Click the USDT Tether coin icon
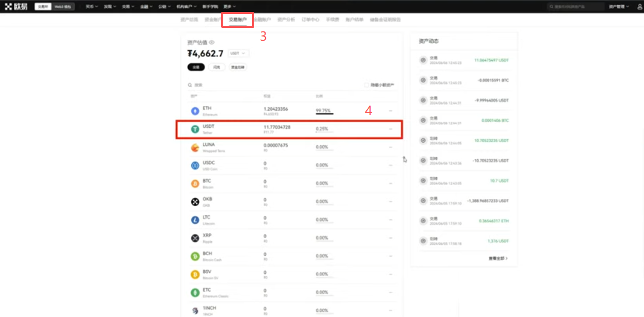 click(195, 129)
